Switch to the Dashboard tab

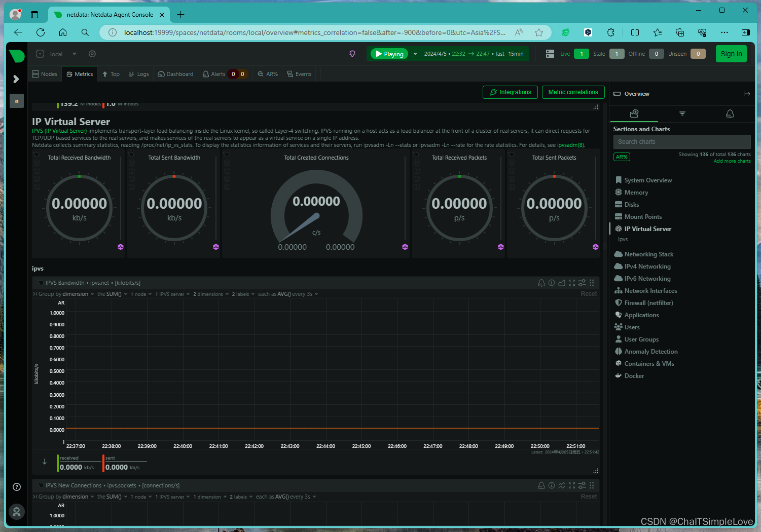coord(175,74)
